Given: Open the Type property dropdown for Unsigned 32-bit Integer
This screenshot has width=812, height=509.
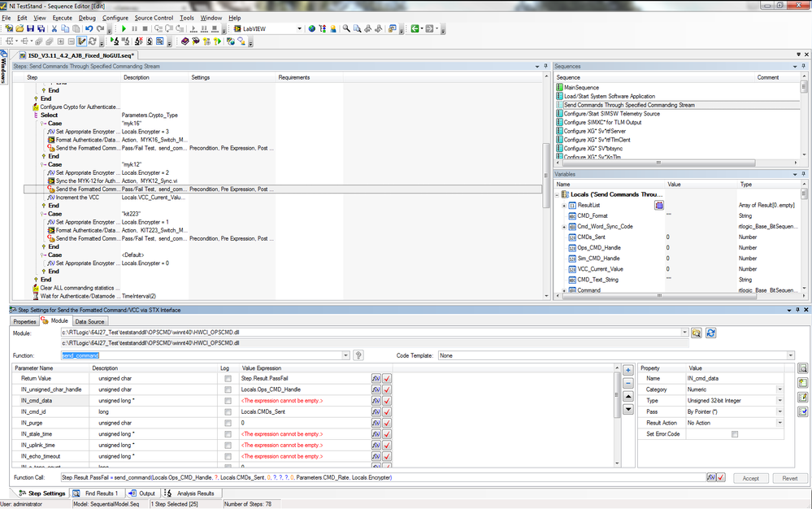Looking at the screenshot, I should 779,400.
